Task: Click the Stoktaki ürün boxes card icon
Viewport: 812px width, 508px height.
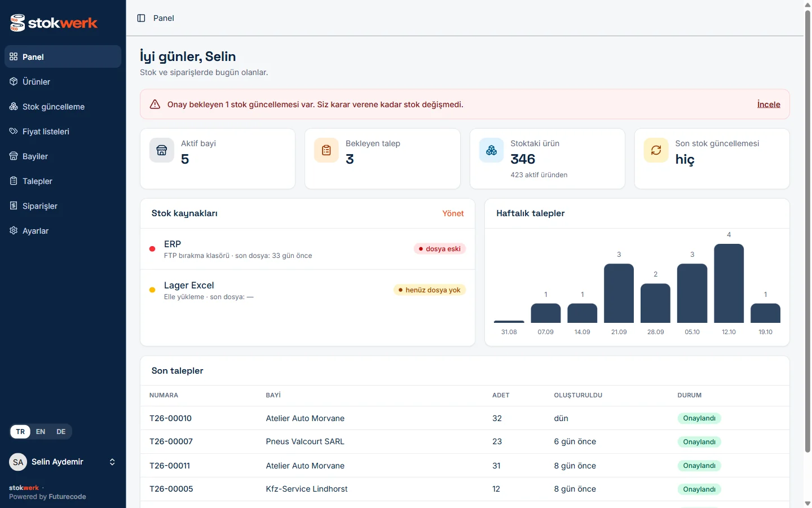Action: point(491,150)
